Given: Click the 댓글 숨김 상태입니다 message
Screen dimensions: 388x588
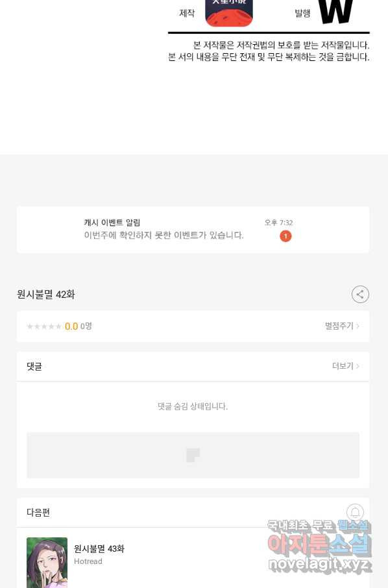Looking at the screenshot, I should pos(193,406).
